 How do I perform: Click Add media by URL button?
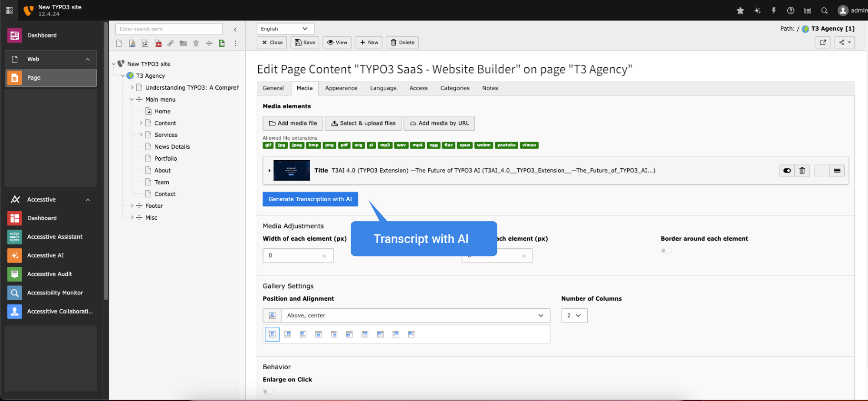click(439, 123)
